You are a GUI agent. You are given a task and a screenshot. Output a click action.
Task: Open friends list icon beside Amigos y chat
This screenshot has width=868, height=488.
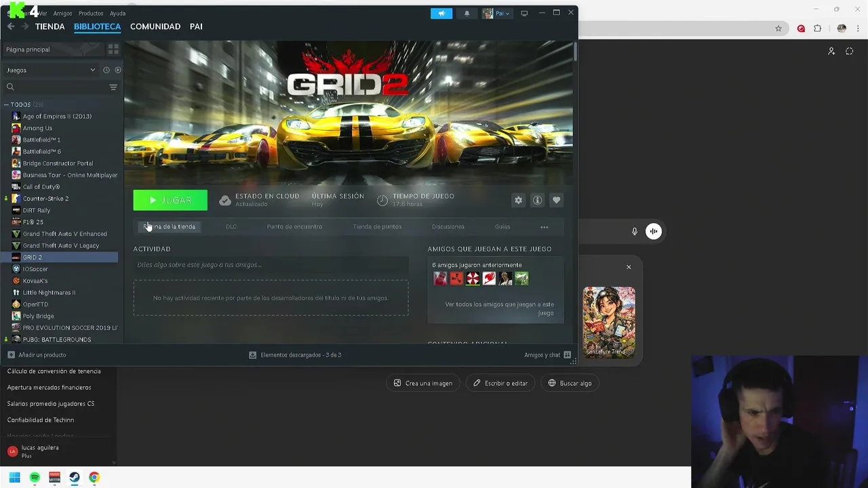coord(568,355)
